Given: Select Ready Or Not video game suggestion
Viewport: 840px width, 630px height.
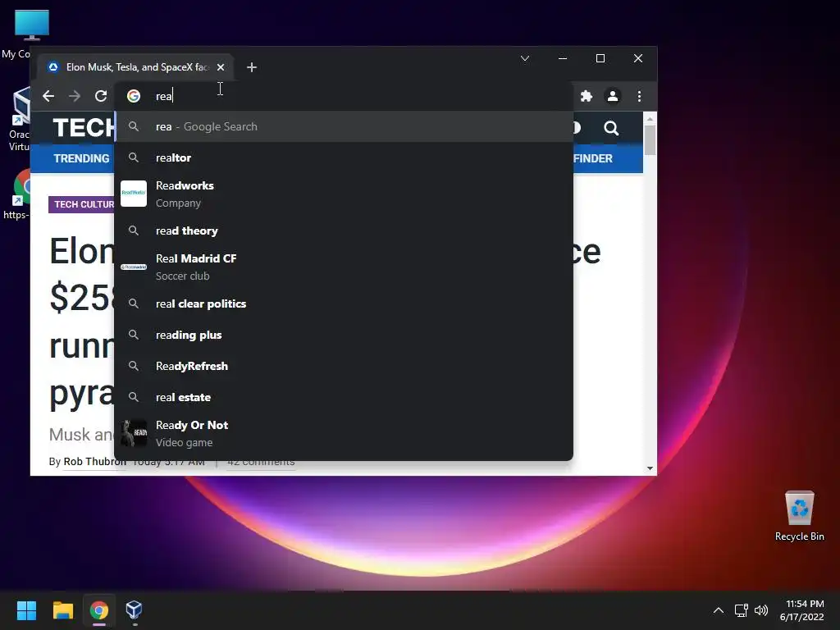Looking at the screenshot, I should click(x=344, y=433).
